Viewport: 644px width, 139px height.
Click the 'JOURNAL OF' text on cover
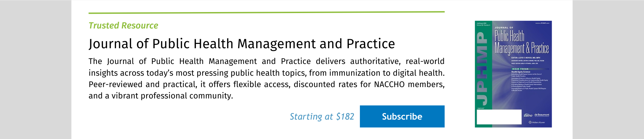[x=504, y=28]
